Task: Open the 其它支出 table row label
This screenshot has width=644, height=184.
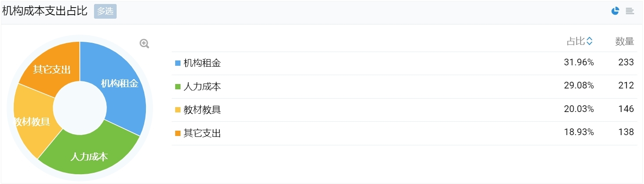Action: point(202,133)
